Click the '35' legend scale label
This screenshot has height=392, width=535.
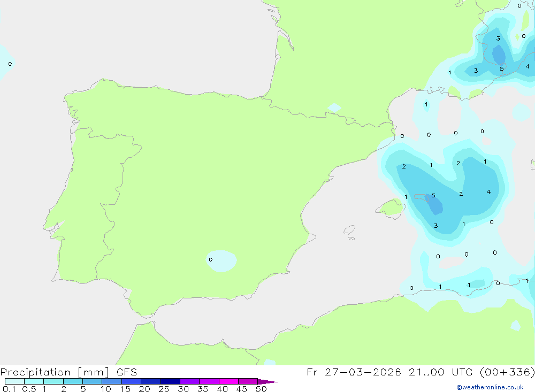tap(203, 389)
